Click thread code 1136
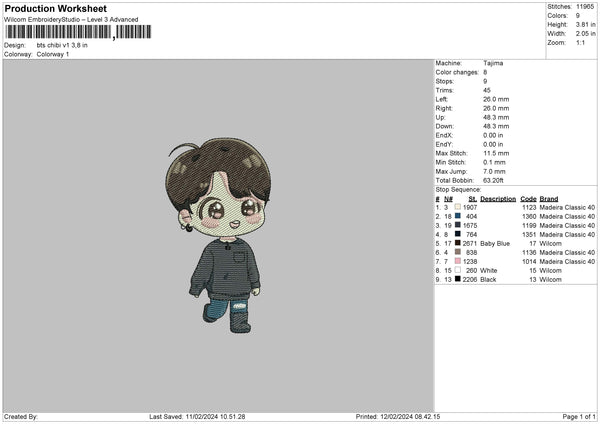 (x=529, y=253)
